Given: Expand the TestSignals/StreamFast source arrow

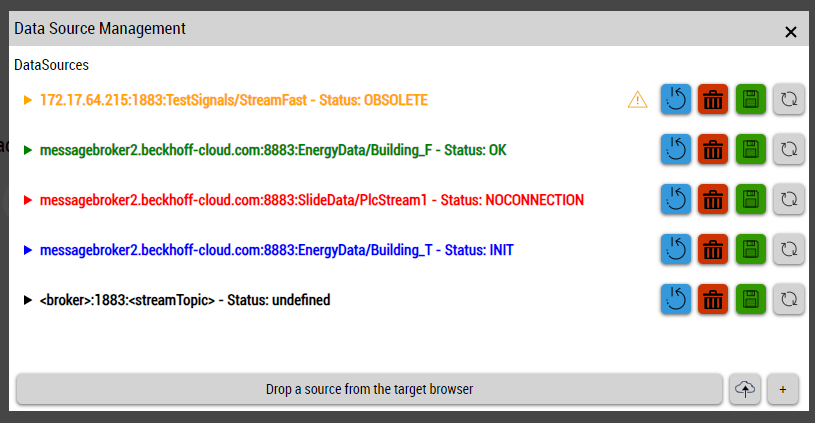Looking at the screenshot, I should [x=28, y=100].
